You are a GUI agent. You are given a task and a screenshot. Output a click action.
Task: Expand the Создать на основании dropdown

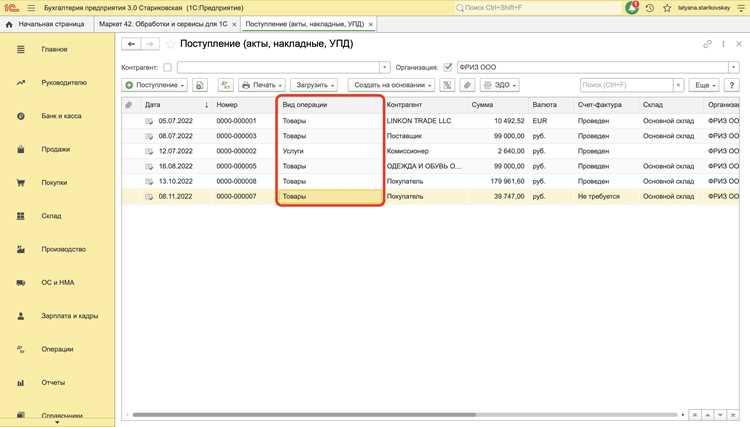pos(391,85)
